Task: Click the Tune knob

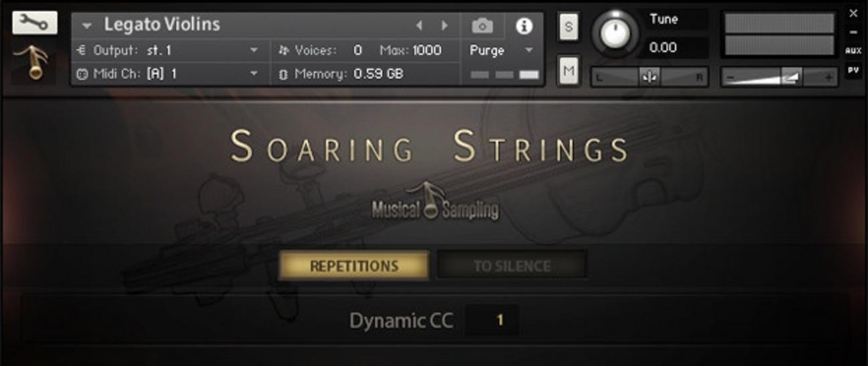Action: pos(615,31)
